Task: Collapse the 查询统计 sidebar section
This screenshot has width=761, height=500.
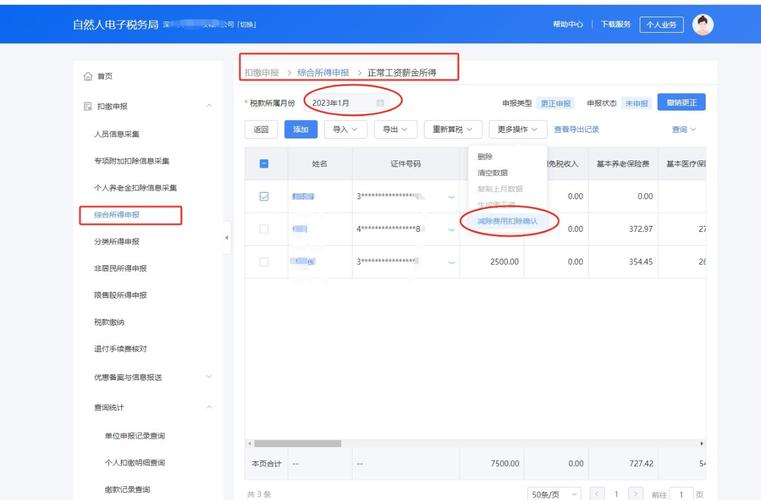Action: (x=208, y=407)
